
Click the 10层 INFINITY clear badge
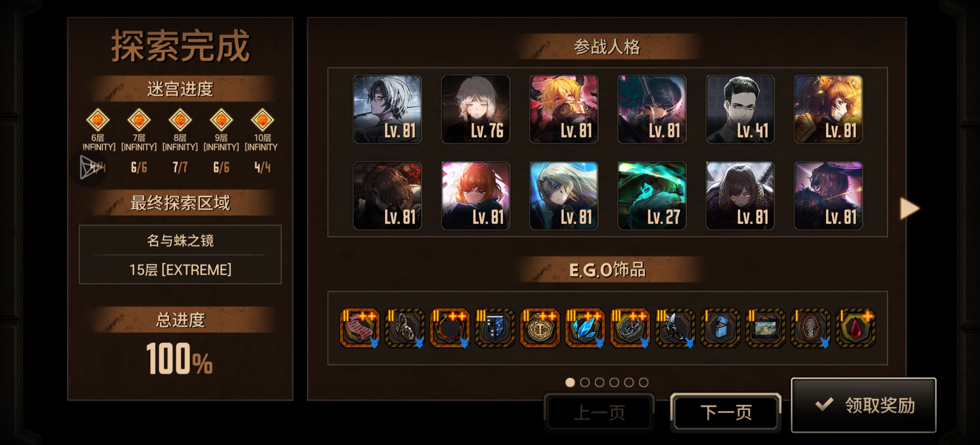(x=262, y=120)
